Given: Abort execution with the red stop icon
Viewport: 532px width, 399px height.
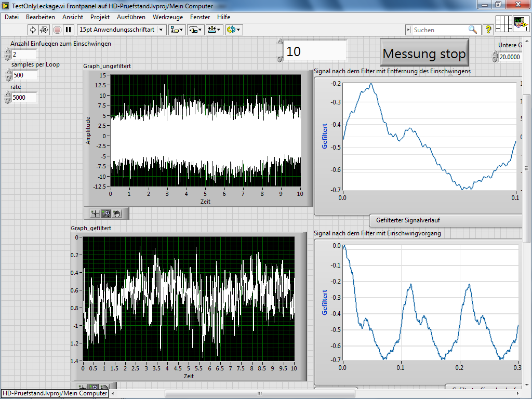Looking at the screenshot, I should 57,30.
